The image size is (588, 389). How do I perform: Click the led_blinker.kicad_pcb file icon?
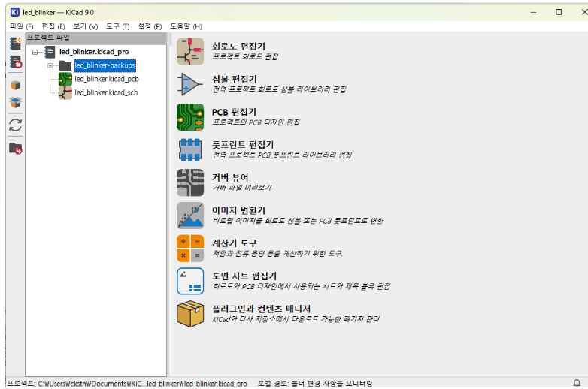[65, 79]
